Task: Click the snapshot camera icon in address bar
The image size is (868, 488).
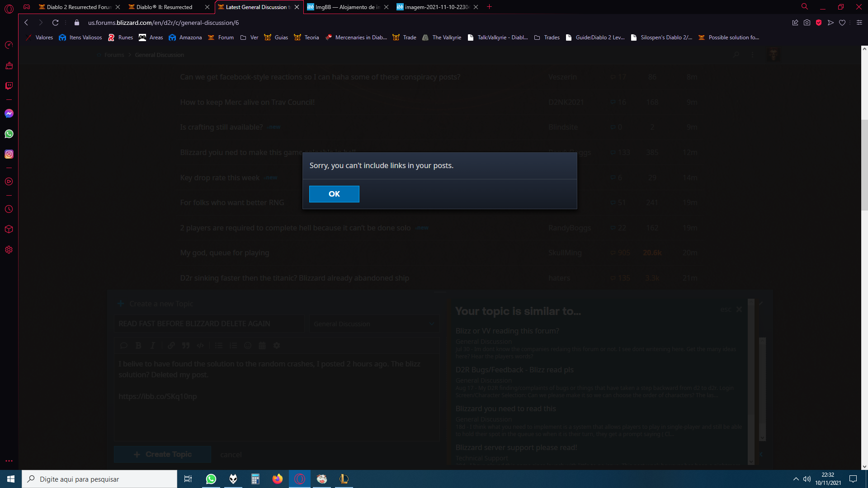Action: pos(807,23)
